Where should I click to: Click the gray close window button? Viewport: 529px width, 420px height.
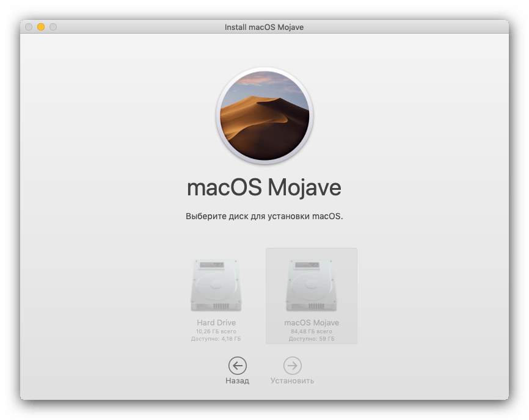click(29, 27)
